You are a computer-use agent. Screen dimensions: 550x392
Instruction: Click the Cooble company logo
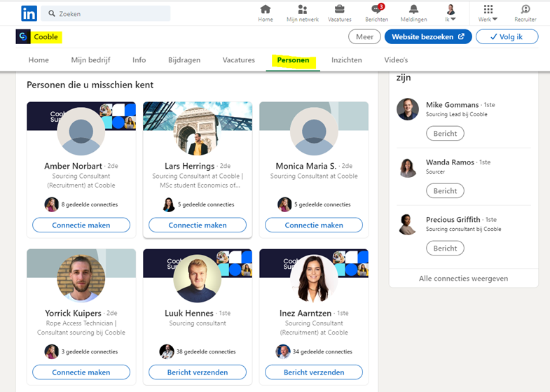coord(23,37)
